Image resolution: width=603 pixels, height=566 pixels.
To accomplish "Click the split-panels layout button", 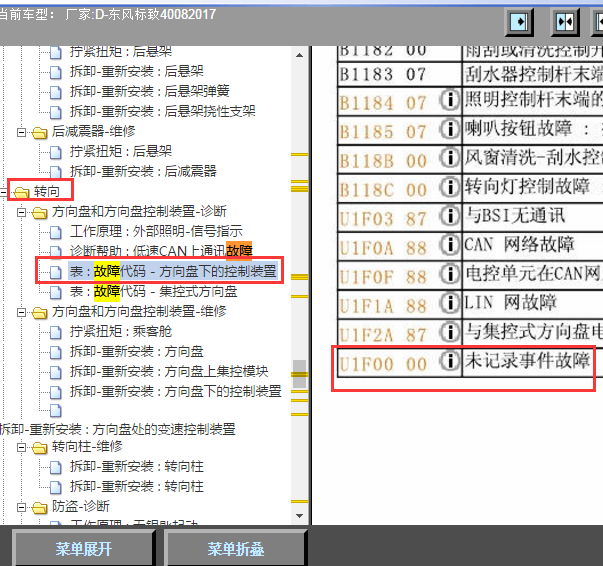I will point(565,22).
